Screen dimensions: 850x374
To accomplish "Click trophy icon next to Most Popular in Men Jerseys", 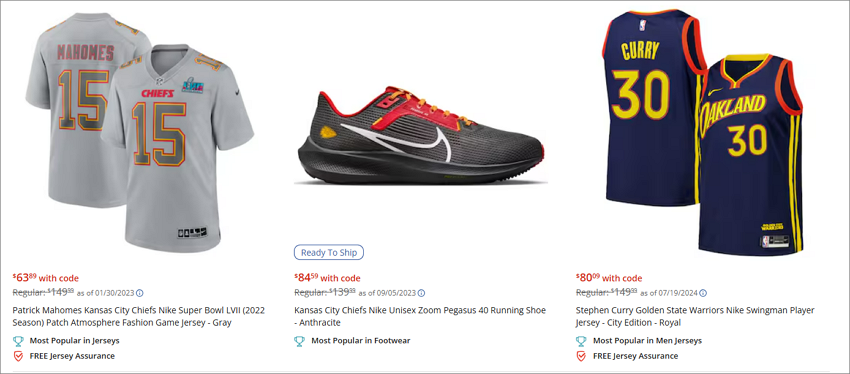I will (581, 341).
